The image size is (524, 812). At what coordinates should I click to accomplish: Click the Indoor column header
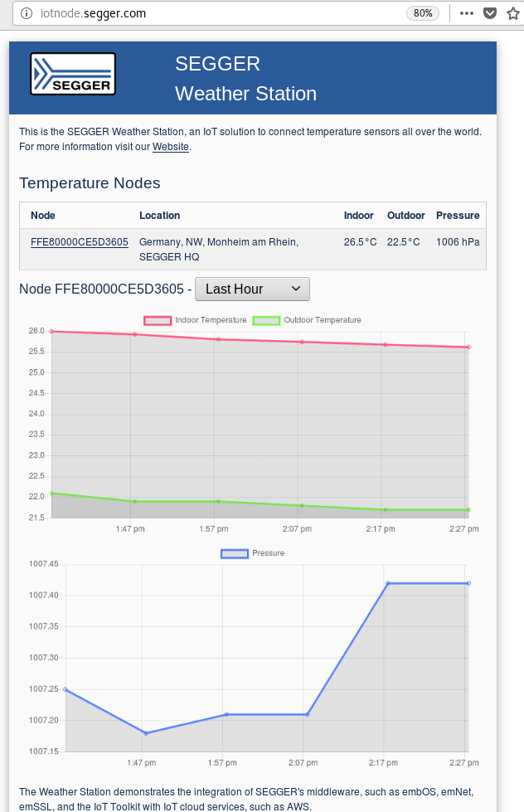[x=358, y=216]
